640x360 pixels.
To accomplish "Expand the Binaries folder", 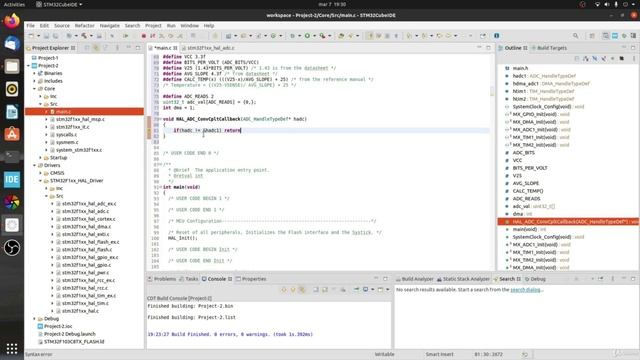I will tap(34, 73).
